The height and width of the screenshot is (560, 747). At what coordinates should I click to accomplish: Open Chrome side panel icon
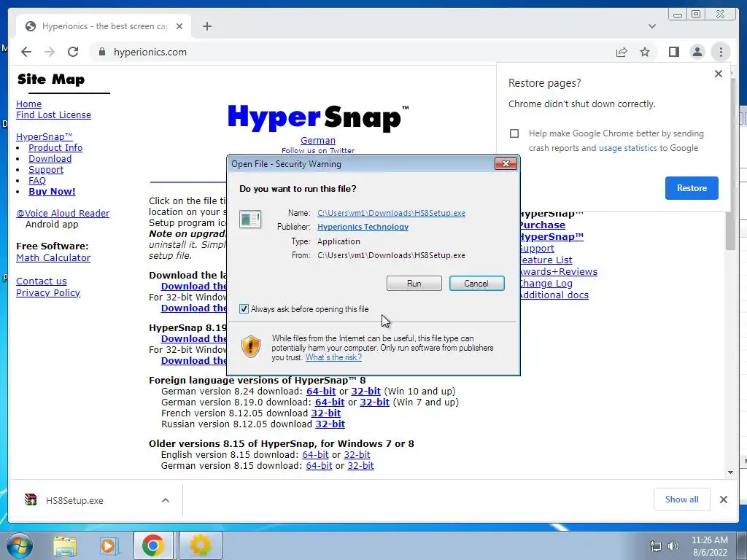[673, 52]
